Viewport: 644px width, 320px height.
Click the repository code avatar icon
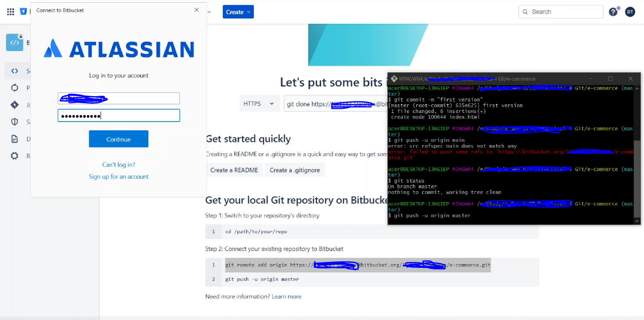click(14, 42)
